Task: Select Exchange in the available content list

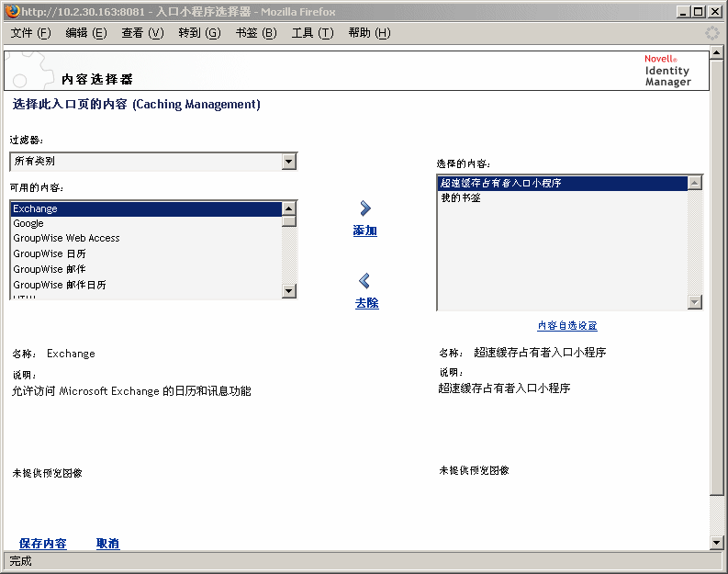Action: coord(146,208)
